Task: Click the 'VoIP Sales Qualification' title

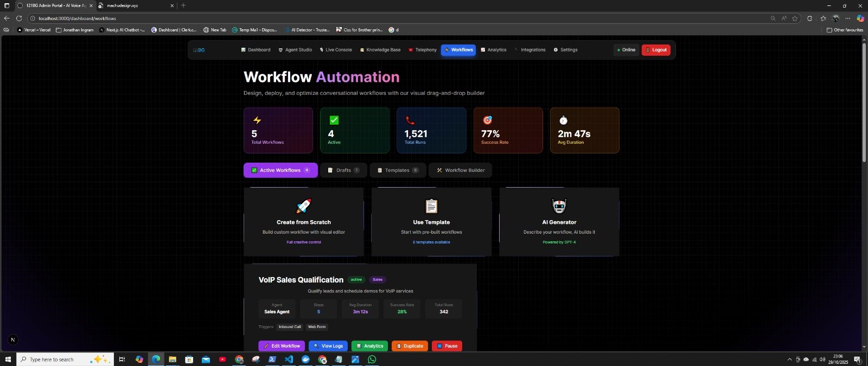Action: (301, 280)
